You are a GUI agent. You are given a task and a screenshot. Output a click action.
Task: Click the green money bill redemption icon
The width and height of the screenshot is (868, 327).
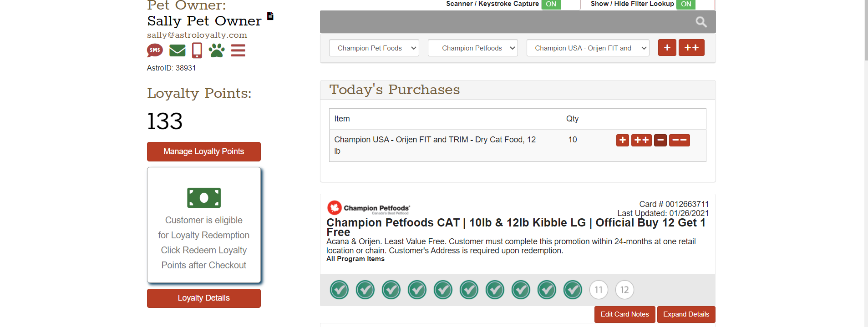coord(204,198)
